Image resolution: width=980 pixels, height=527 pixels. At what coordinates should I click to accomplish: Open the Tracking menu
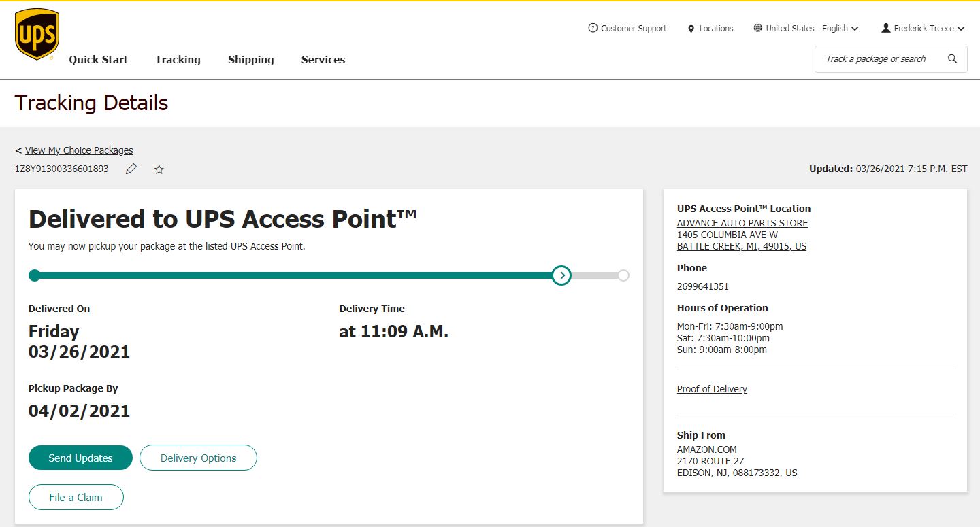pos(178,60)
